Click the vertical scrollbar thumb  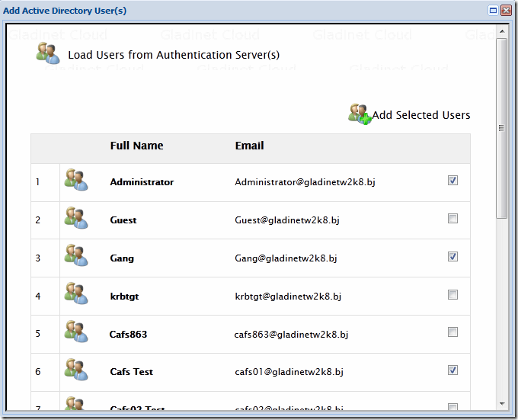click(502, 128)
